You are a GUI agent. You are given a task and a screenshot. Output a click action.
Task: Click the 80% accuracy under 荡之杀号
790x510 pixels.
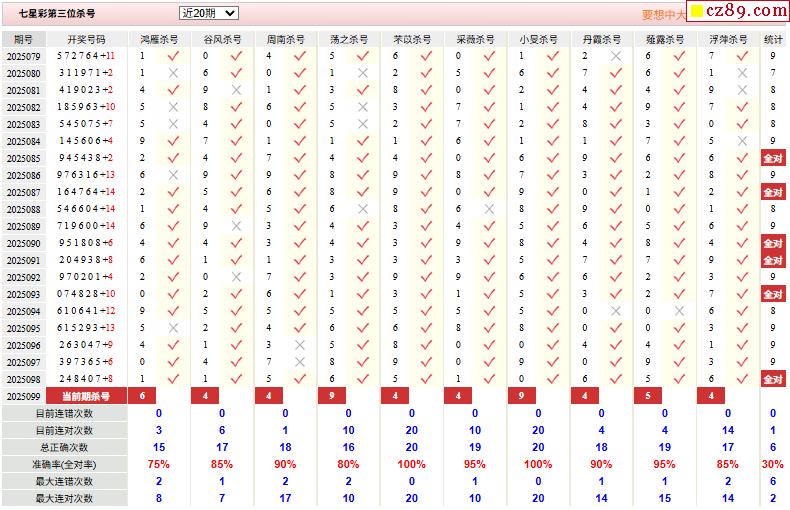349,464
